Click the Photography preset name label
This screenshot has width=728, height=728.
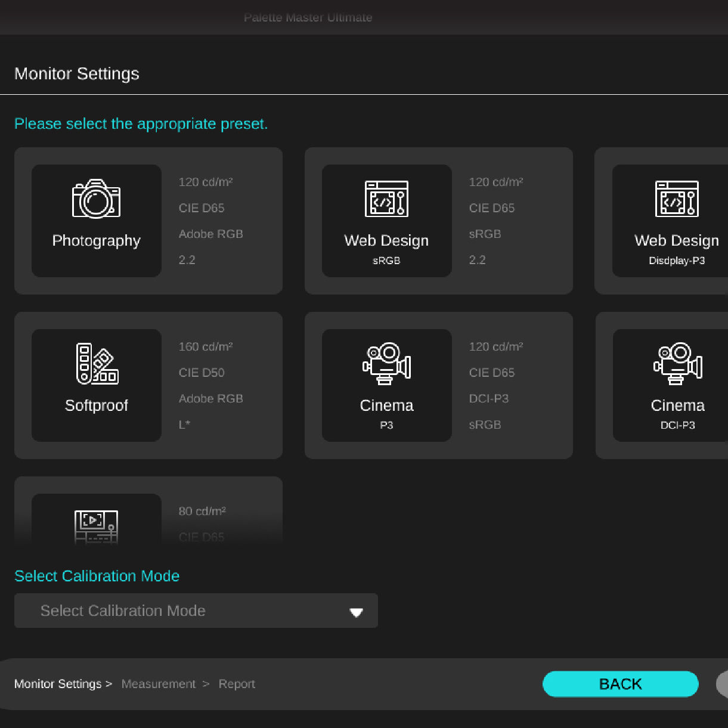(x=97, y=241)
